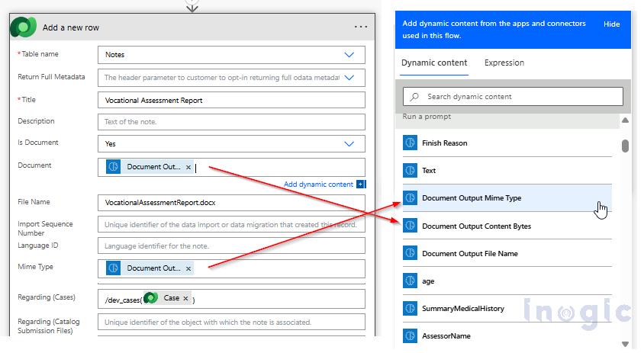The image size is (644, 353).
Task: Expand the Is Document dropdown
Action: (349, 143)
